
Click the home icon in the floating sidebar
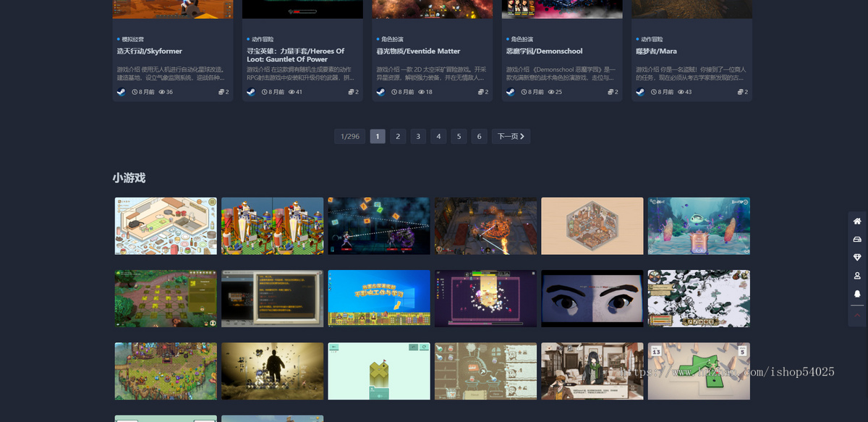pyautogui.click(x=857, y=221)
